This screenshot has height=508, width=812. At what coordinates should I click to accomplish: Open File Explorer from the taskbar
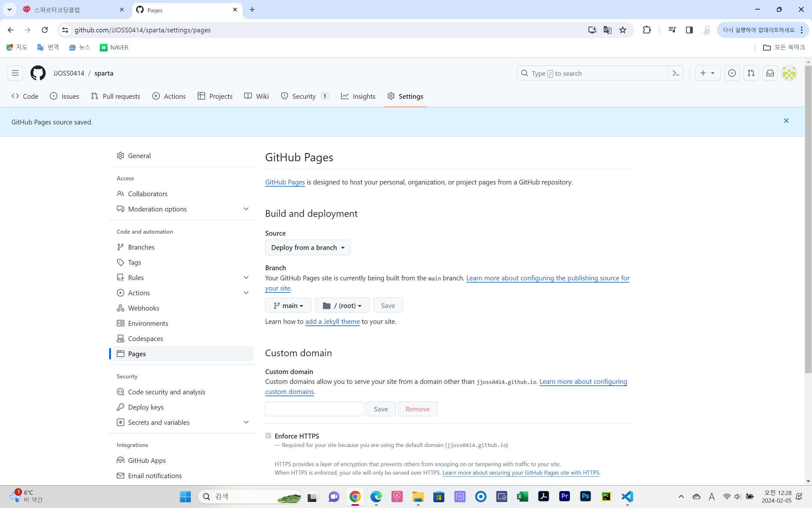(x=418, y=496)
